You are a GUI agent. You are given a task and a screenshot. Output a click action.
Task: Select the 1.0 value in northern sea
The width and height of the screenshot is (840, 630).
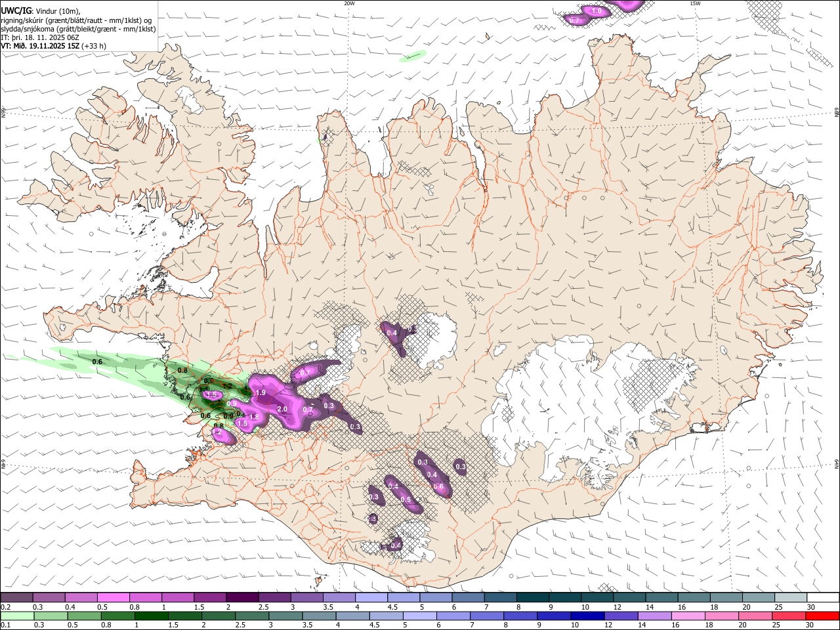[x=597, y=11]
